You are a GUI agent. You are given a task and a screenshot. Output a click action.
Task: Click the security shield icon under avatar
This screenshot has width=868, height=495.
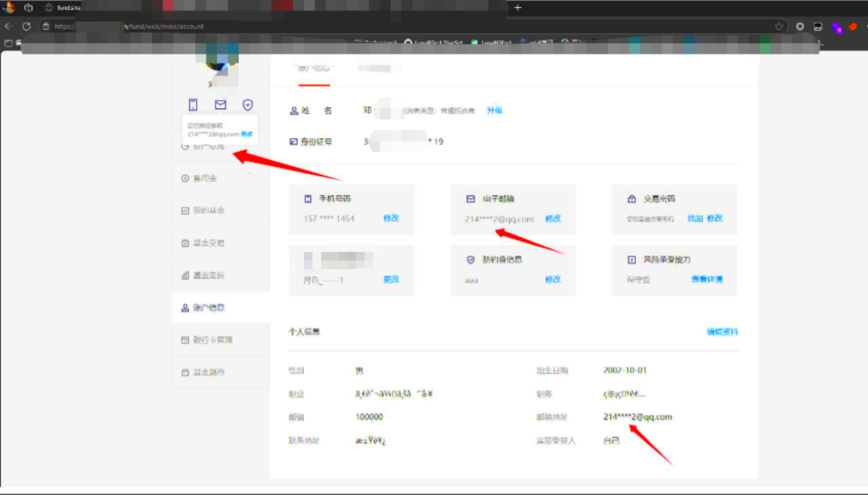(248, 104)
